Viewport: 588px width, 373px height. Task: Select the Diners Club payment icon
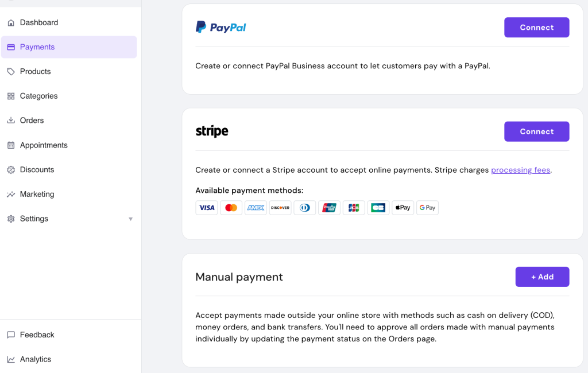click(304, 207)
